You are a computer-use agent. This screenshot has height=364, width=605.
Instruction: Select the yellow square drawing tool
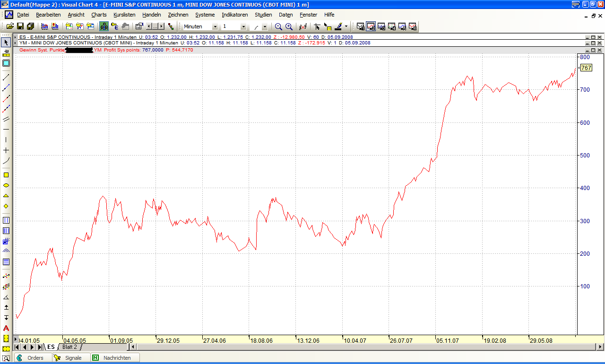(6, 175)
